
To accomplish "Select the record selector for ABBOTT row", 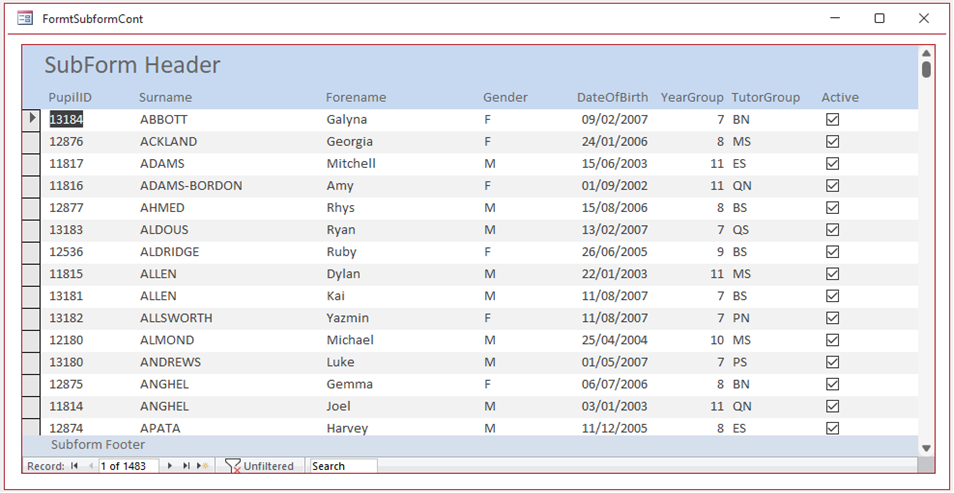I will point(31,119).
